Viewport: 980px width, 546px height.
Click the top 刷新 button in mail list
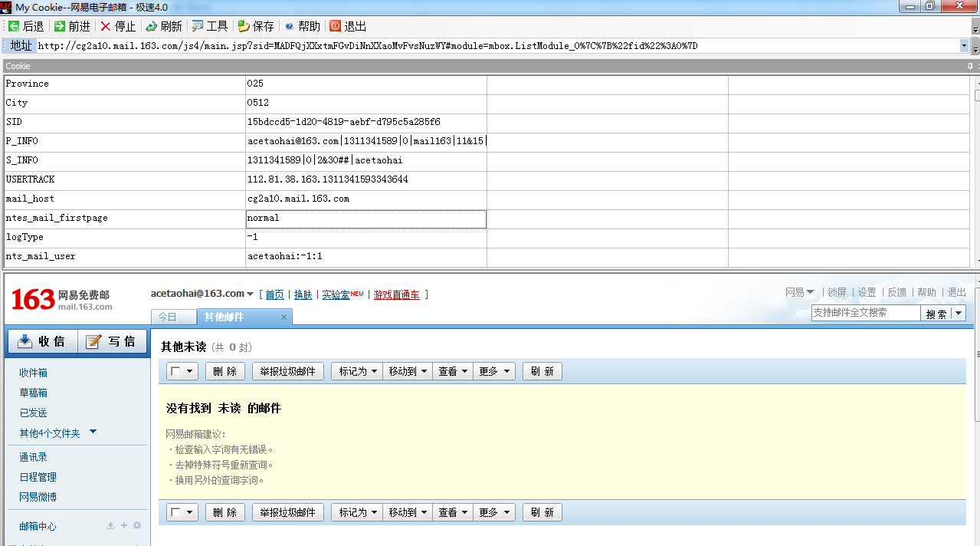[x=542, y=371]
